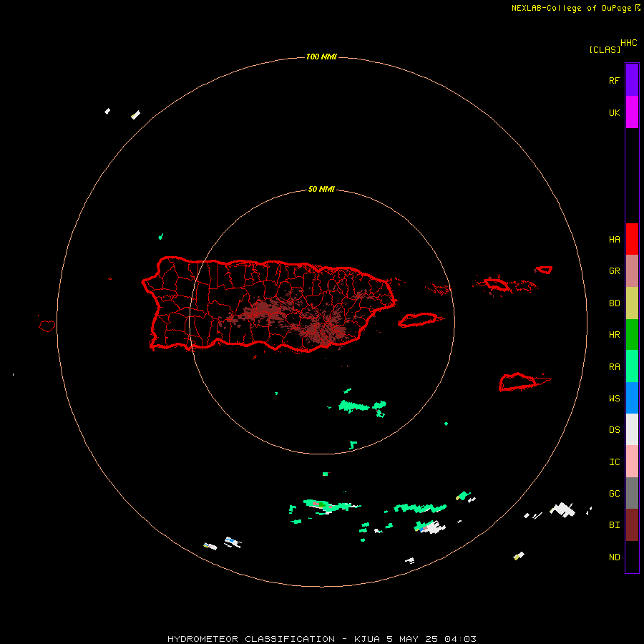
Task: Click the BI legend label
Action: pos(614,525)
